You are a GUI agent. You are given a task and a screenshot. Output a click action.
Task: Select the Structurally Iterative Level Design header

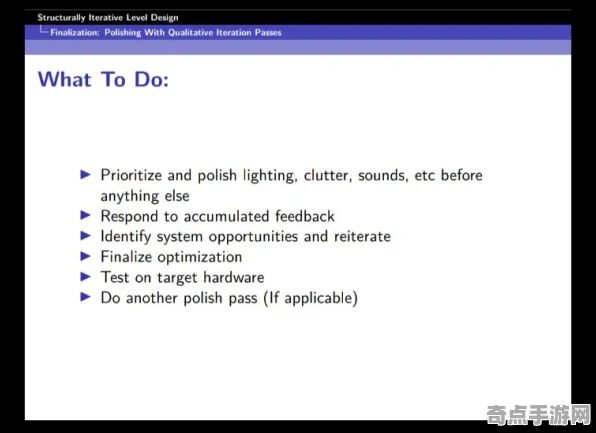(x=108, y=17)
